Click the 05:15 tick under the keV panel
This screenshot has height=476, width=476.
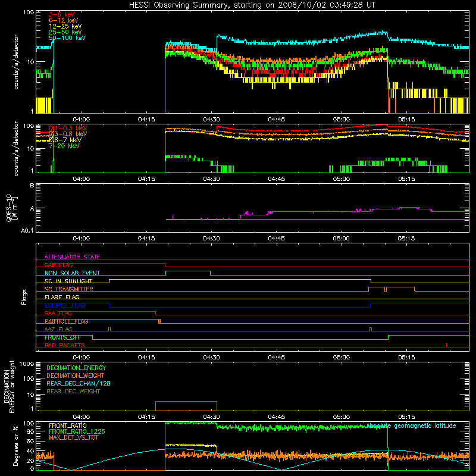pyautogui.click(x=406, y=120)
